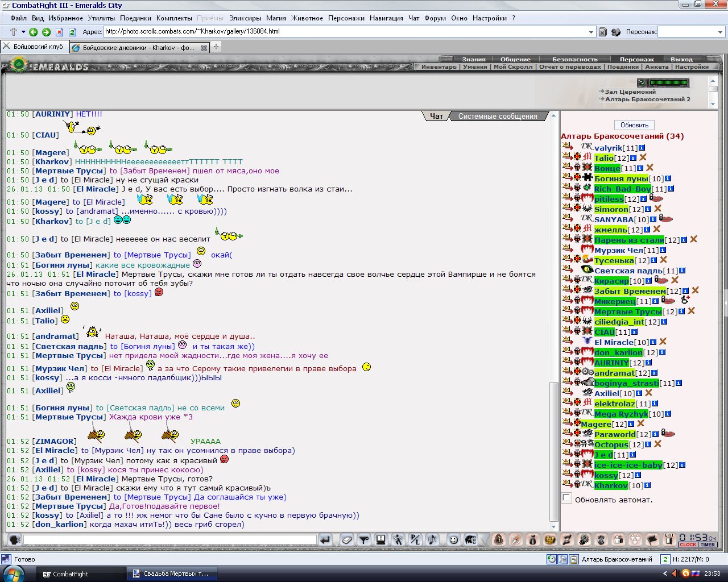Click the speaker volume tray icon

[676, 573]
